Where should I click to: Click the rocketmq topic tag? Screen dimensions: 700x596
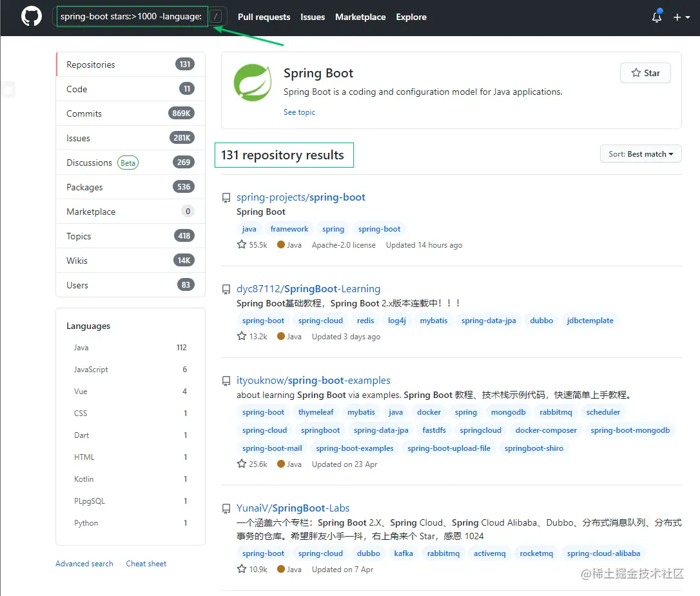(536, 553)
